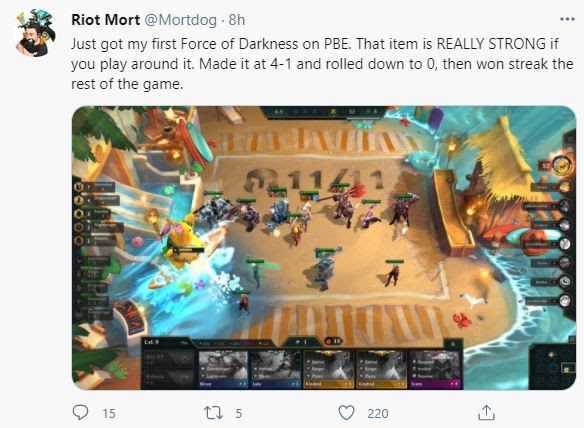Click the retweet arrows icon

213,413
